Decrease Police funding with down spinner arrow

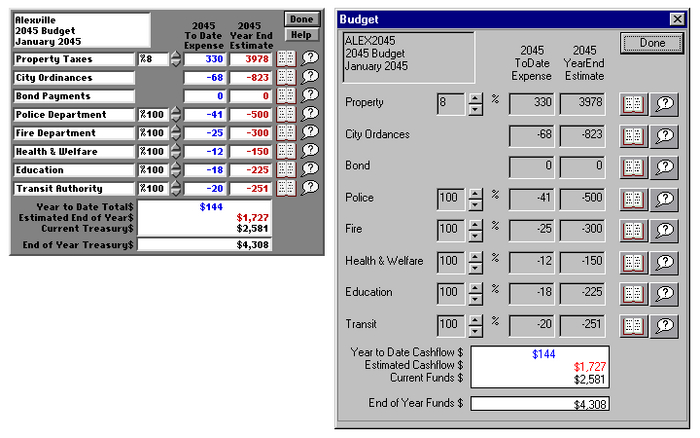click(x=476, y=205)
